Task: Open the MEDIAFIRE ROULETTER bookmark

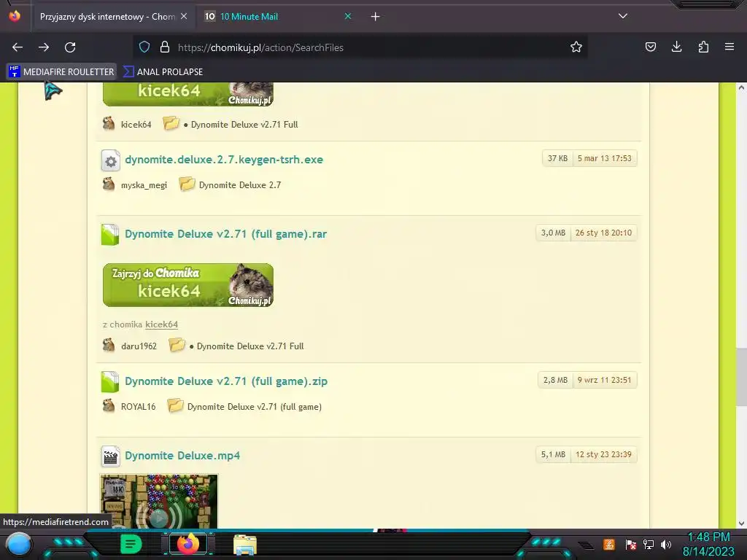Action: (x=62, y=72)
